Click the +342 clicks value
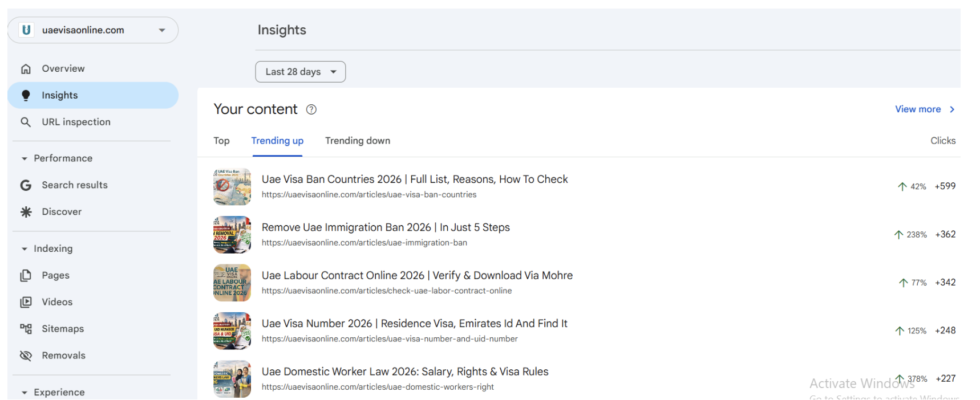980x400 pixels. click(x=945, y=283)
